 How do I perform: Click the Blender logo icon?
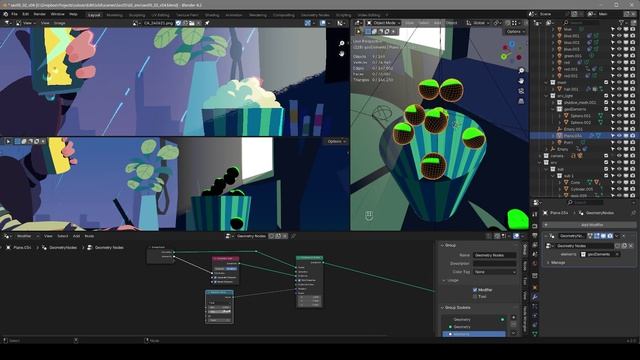[x=5, y=14]
